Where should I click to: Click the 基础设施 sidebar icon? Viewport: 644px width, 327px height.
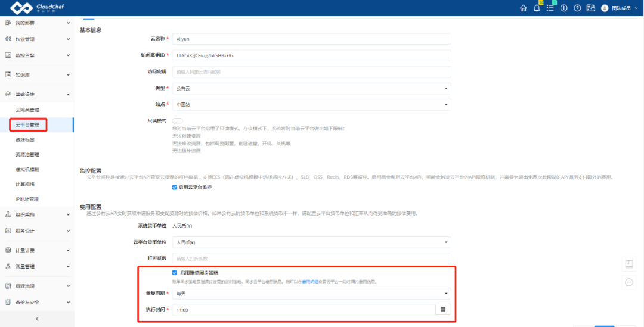(8, 94)
